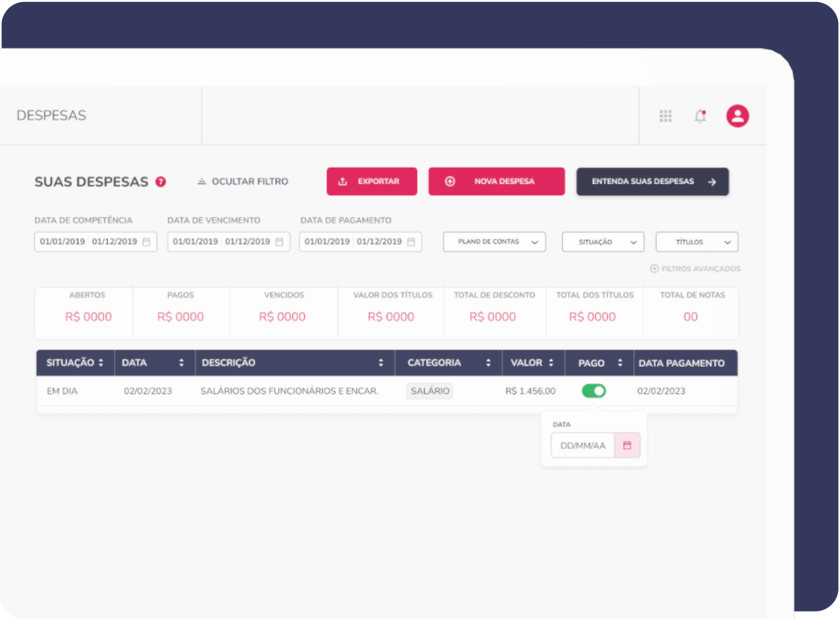This screenshot has height=619, width=840.
Task: Sort table by Valor column header
Action: click(532, 363)
